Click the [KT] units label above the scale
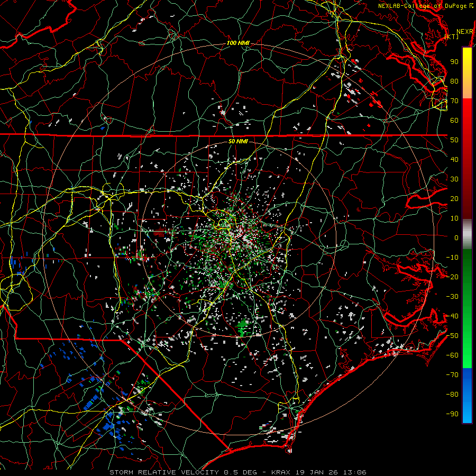476x476 pixels. coord(452,36)
